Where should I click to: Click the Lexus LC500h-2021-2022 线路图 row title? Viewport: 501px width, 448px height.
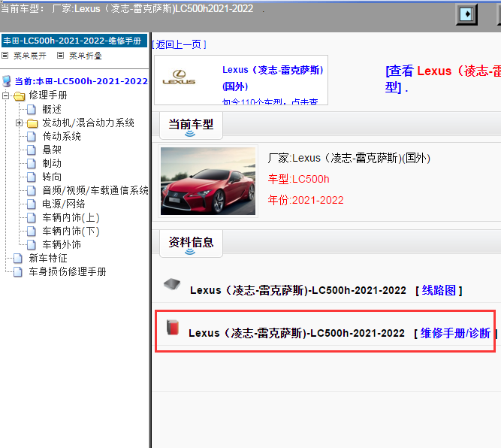tap(297, 290)
